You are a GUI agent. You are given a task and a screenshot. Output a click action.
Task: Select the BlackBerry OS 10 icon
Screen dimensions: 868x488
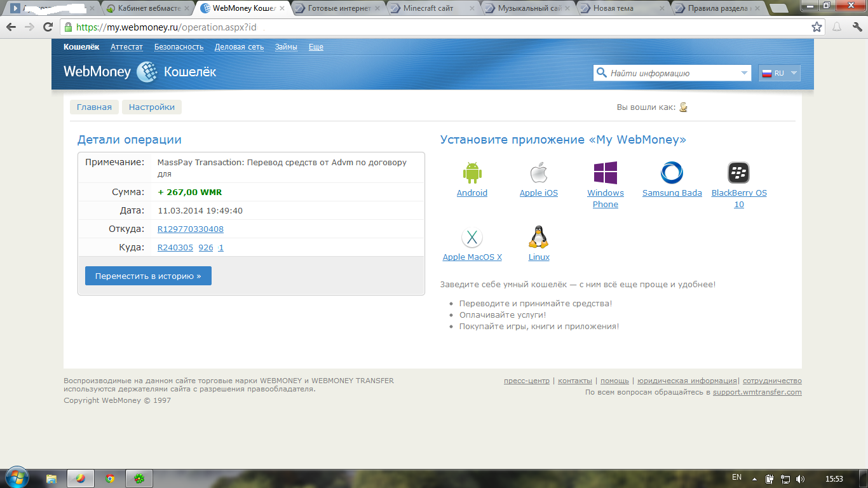point(738,173)
